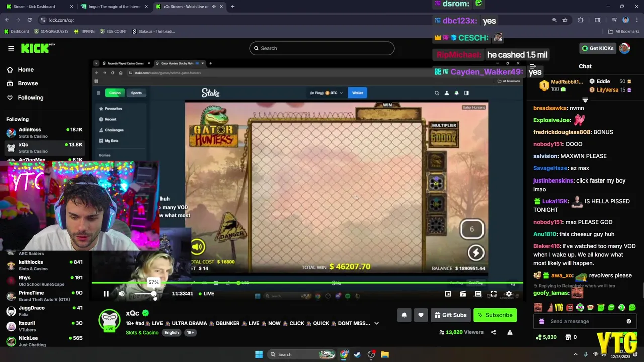Open SONGREQUESTS bookmark
The width and height of the screenshot is (644, 362).
51,31
